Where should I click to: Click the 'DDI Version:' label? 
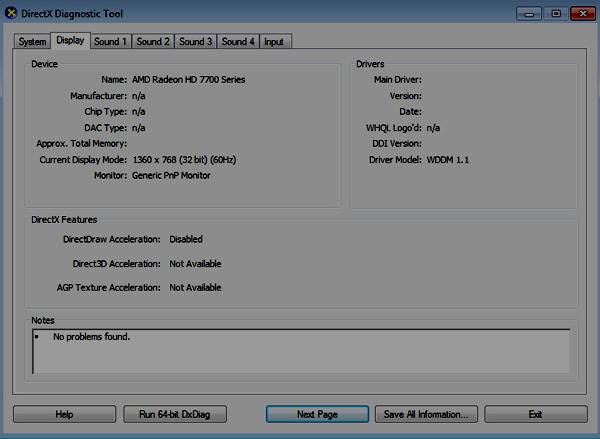(397, 144)
